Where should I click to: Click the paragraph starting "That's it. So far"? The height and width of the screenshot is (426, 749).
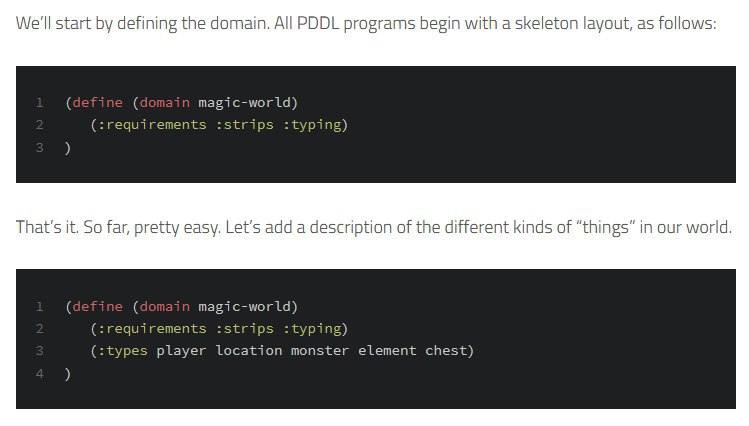(x=374, y=227)
